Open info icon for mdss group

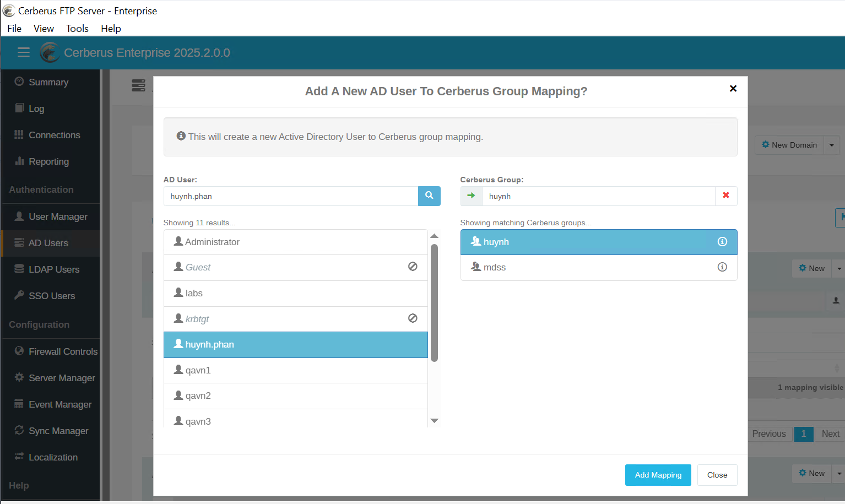[722, 267]
